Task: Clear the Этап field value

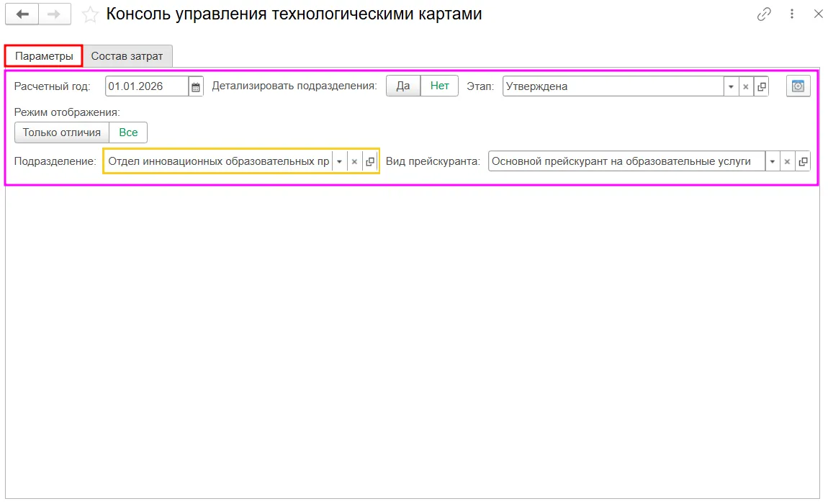Action: 746,86
